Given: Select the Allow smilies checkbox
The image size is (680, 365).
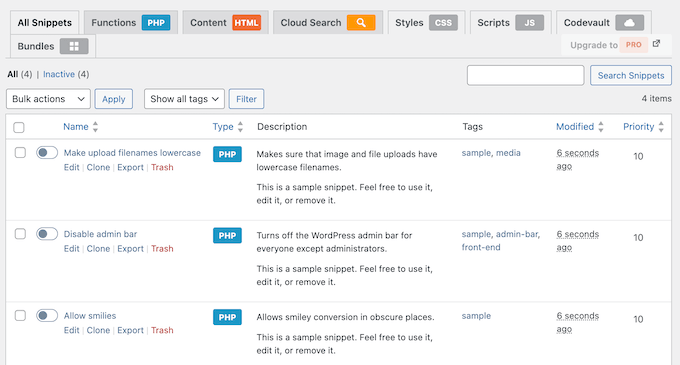Looking at the screenshot, I should pyautogui.click(x=20, y=316).
